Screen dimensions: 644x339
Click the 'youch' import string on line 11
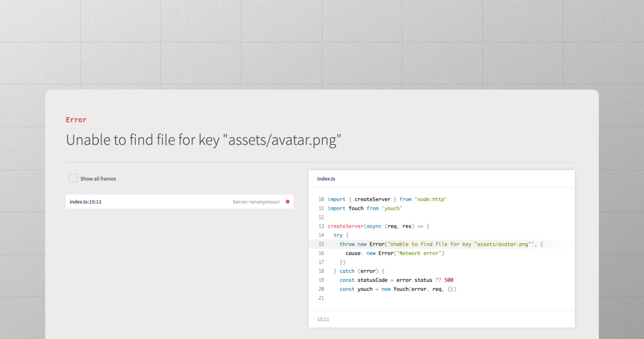pos(392,208)
